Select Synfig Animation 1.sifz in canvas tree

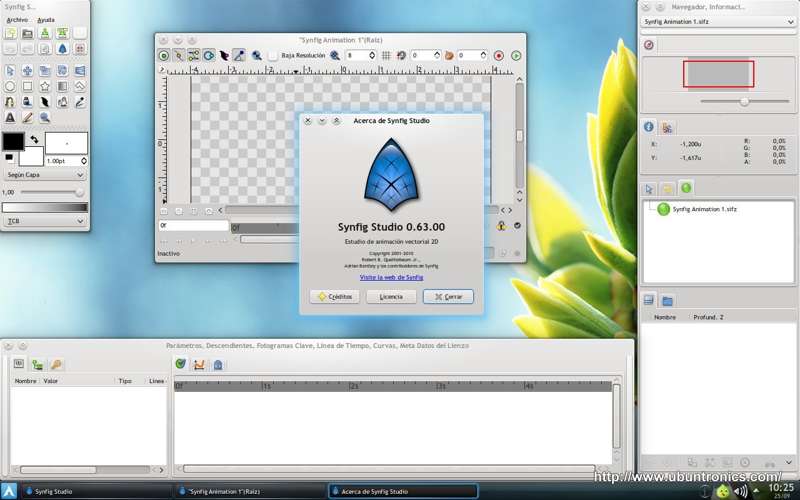(x=704, y=209)
